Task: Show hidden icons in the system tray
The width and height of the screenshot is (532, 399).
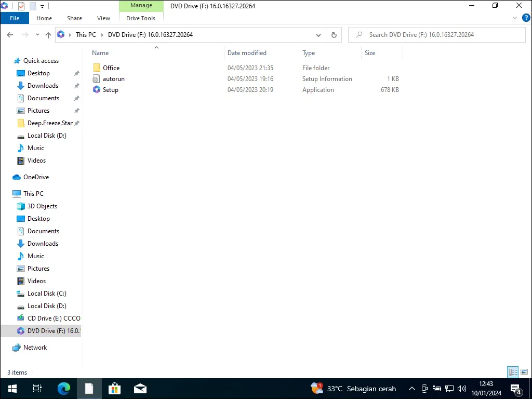Action: [411, 388]
